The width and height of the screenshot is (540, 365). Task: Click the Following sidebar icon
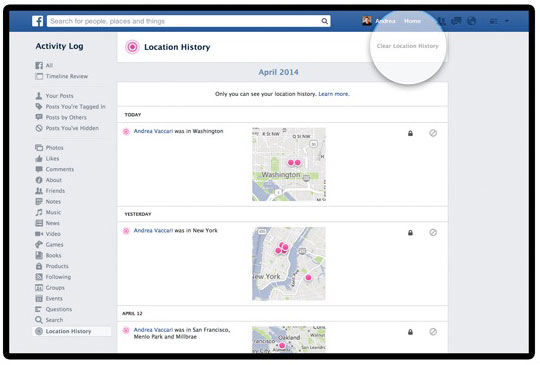point(39,277)
